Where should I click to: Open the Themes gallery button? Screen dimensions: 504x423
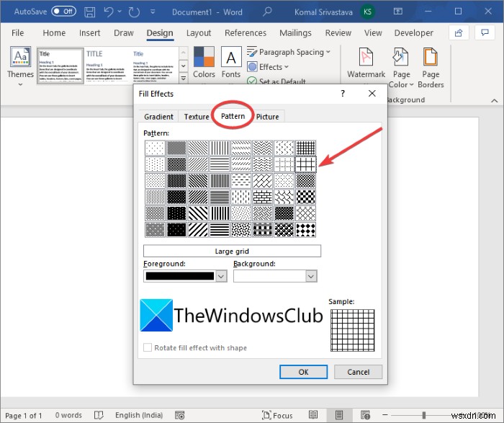pos(20,66)
